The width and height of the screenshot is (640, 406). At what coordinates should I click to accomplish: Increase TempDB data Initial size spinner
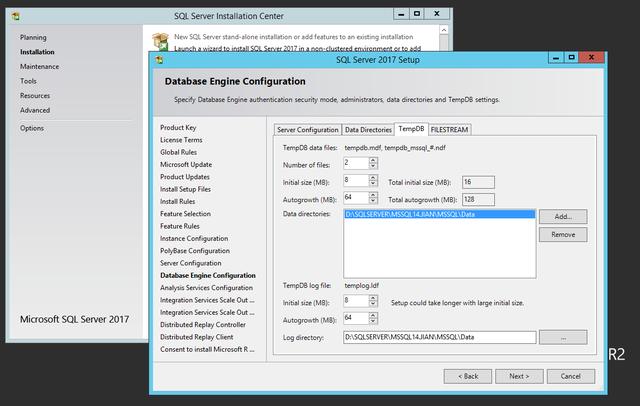(x=373, y=178)
